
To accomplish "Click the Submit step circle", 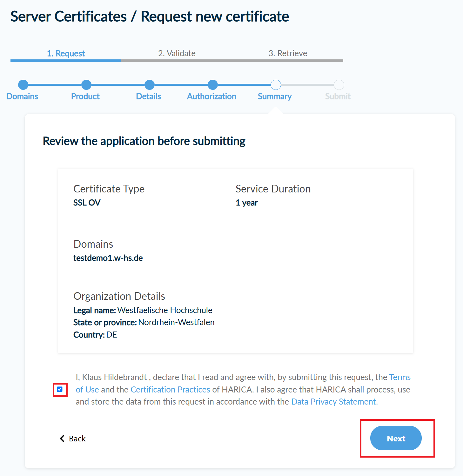I will pyautogui.click(x=339, y=85).
